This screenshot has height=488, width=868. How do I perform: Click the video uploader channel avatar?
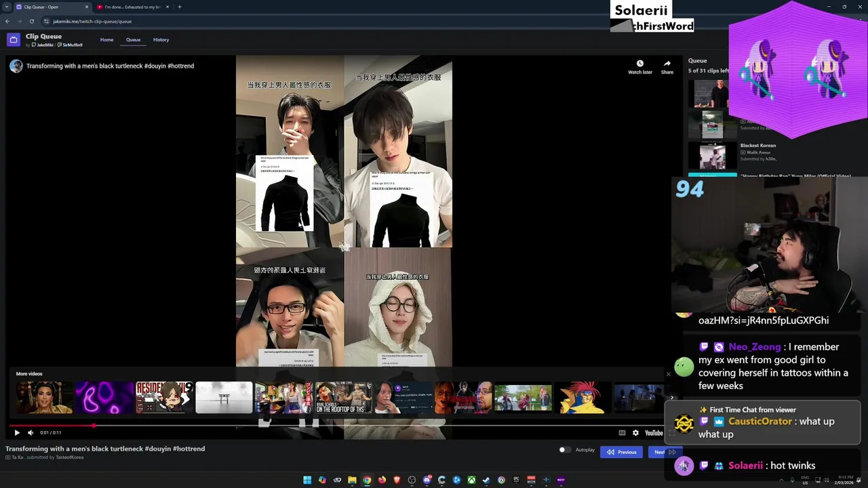[x=16, y=66]
